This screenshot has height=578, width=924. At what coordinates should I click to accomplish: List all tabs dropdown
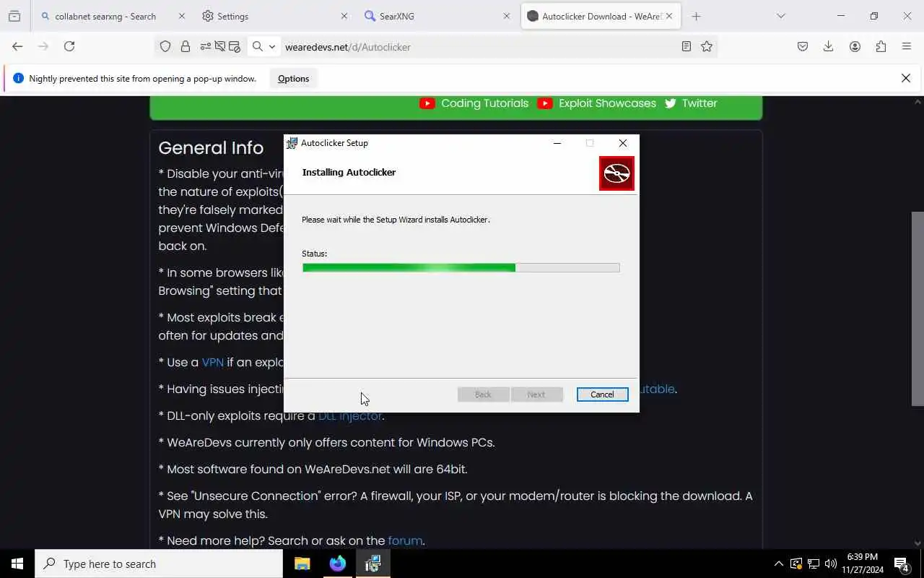click(780, 16)
